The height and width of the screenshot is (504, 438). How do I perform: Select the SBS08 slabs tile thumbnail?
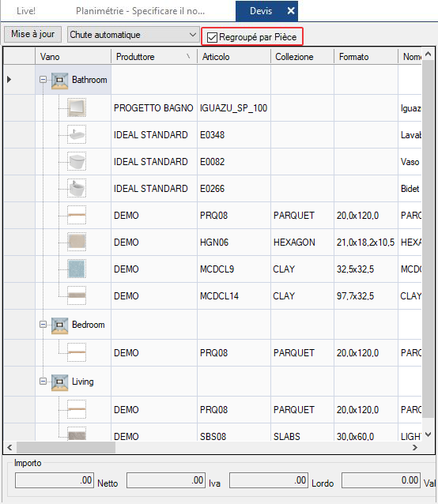[77, 434]
